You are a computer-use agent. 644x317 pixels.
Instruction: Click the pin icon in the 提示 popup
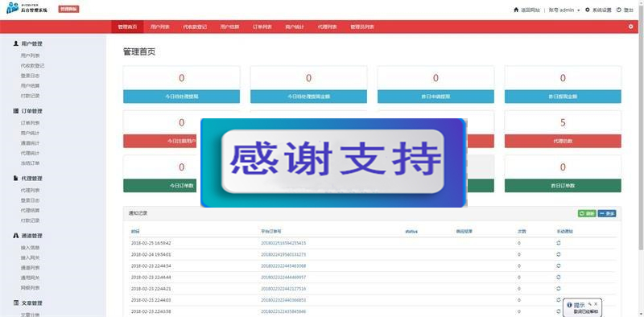589,304
